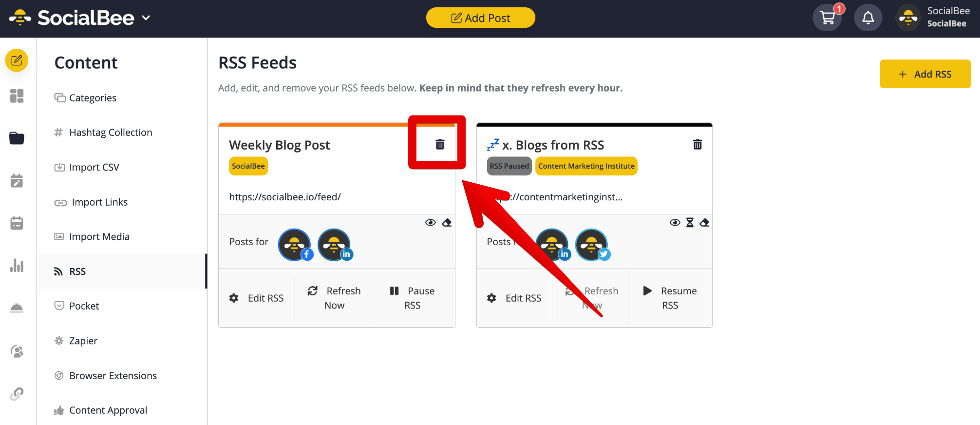Image resolution: width=980 pixels, height=425 pixels.
Task: Open the analytics bar chart sidebar icon
Action: (x=17, y=266)
